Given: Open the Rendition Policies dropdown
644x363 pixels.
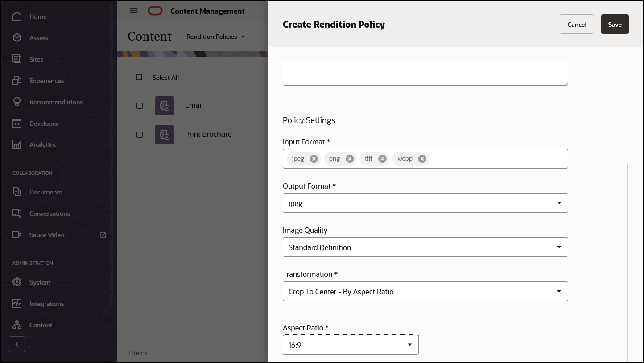Looking at the screenshot, I should point(216,37).
